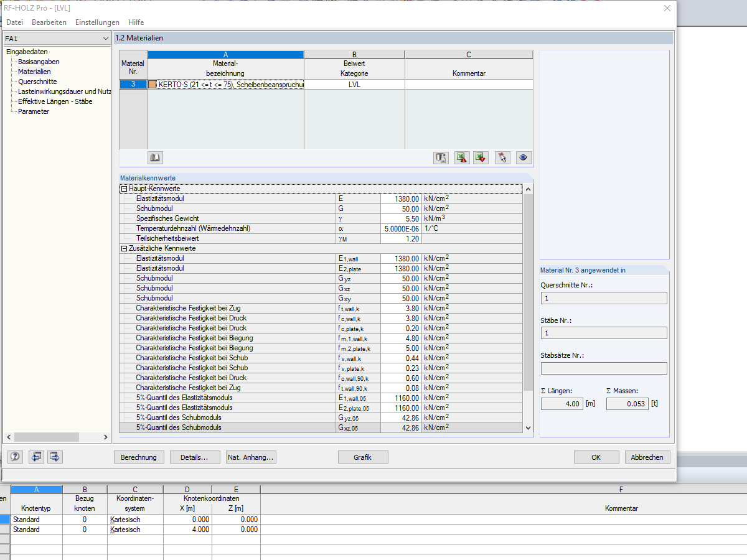The width and height of the screenshot is (747, 560).
Task: Open the Hilfe menu
Action: [136, 22]
